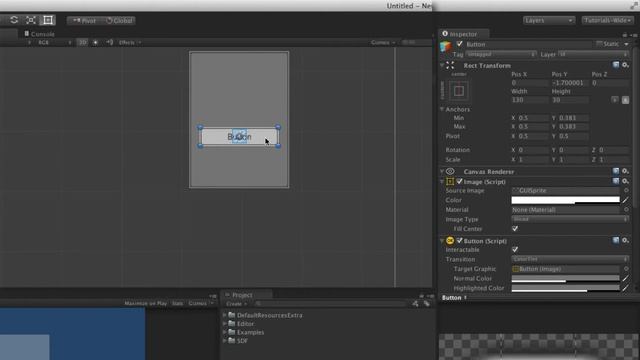Open the scene Effects dropdown

coord(129,42)
